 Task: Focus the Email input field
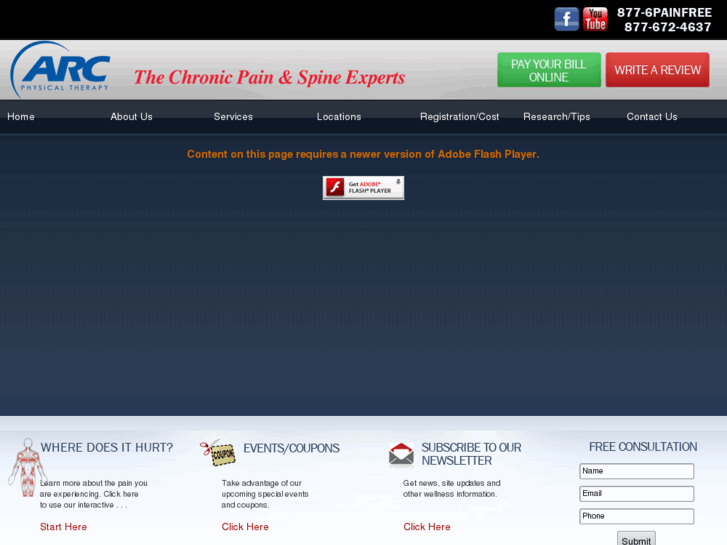[637, 494]
